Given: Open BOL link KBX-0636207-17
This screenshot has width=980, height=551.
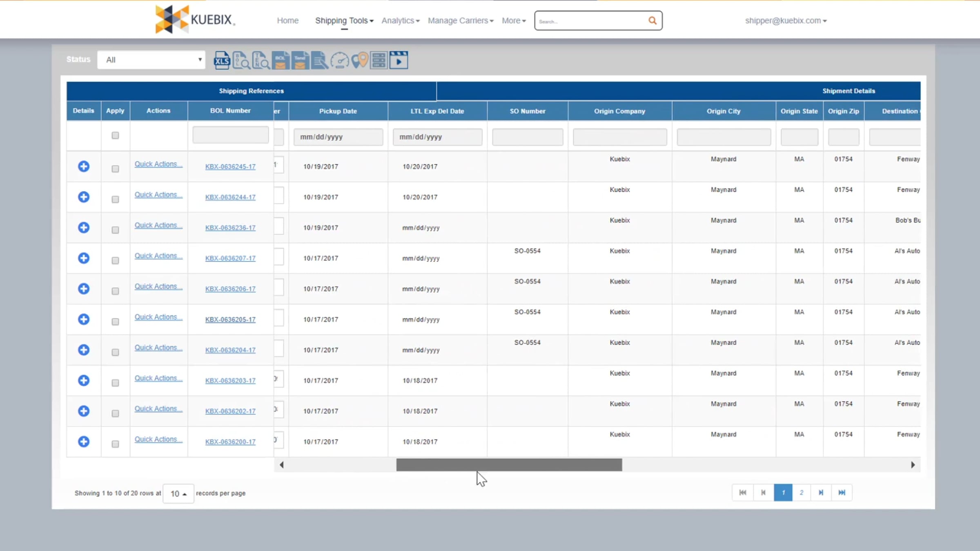Looking at the screenshot, I should [x=230, y=258].
